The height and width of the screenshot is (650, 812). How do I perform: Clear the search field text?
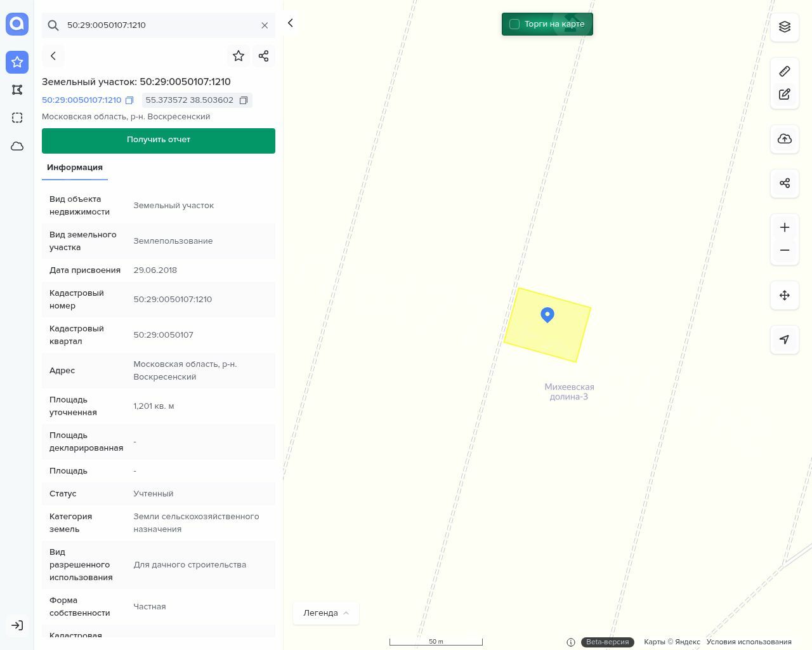pos(265,25)
